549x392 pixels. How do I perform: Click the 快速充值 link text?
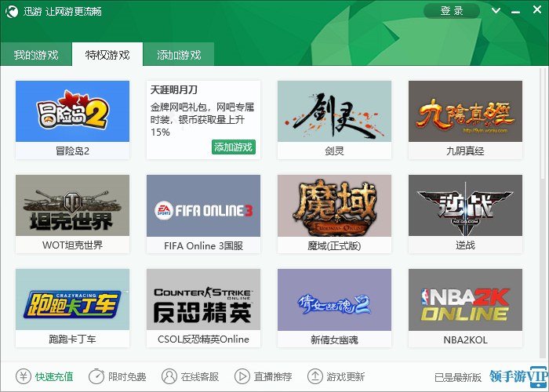coord(54,377)
